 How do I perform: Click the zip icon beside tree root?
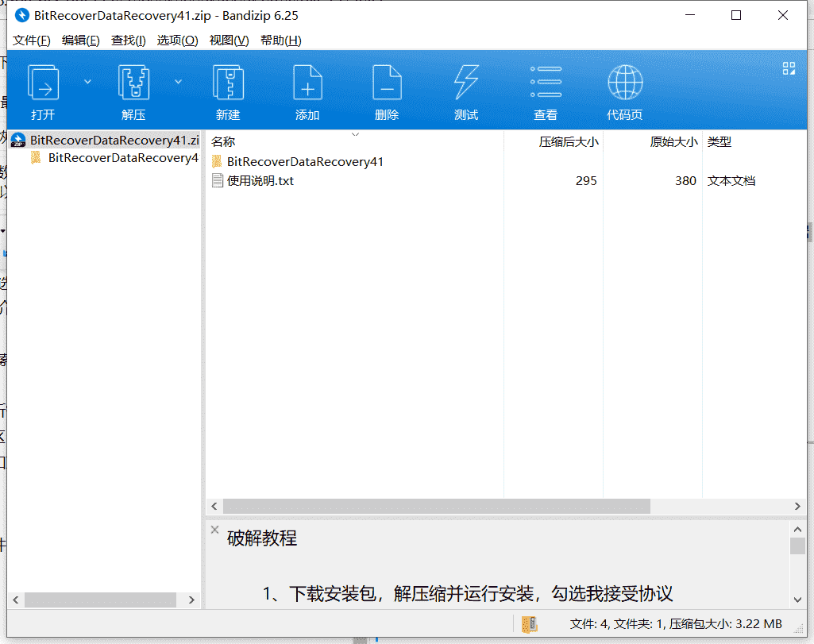click(18, 140)
